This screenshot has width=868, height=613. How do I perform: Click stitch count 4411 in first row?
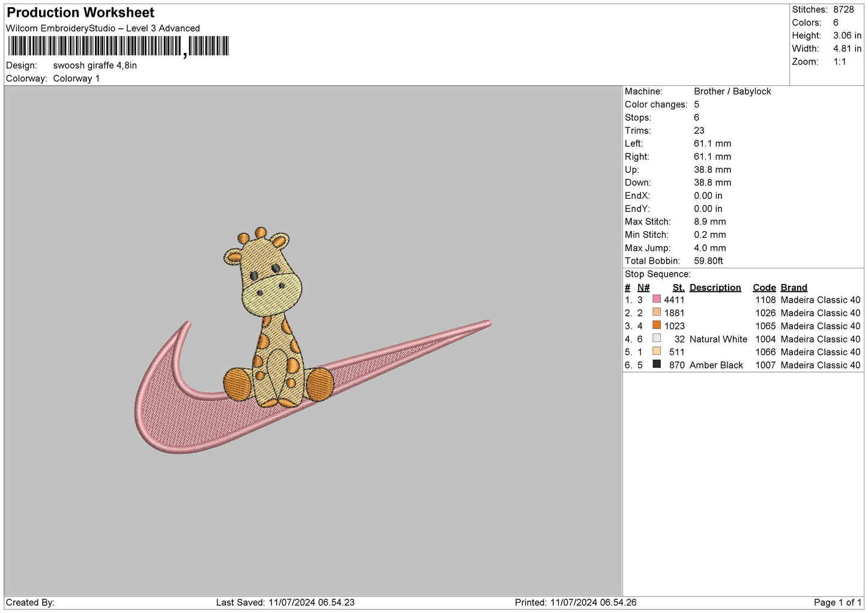(674, 300)
